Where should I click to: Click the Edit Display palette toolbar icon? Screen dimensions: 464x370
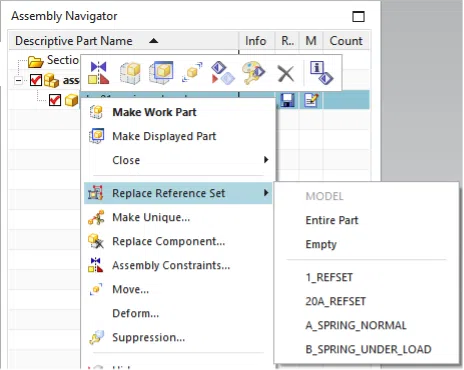pyautogui.click(x=253, y=73)
